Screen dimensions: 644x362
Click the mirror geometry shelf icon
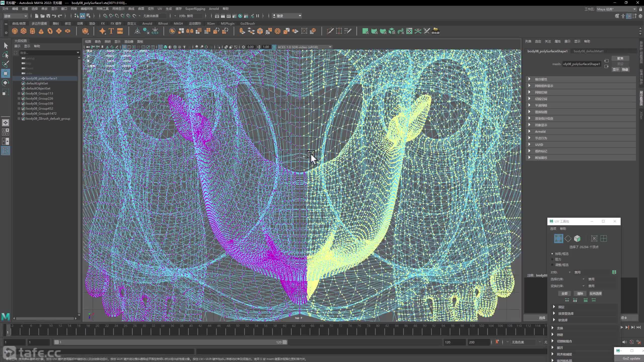(190, 31)
